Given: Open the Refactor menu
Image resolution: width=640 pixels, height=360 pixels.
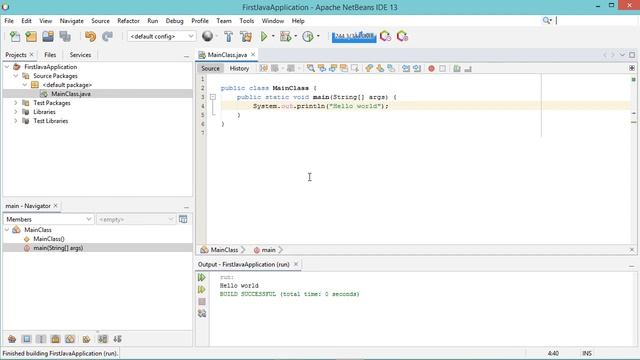Looking at the screenshot, I should [128, 21].
